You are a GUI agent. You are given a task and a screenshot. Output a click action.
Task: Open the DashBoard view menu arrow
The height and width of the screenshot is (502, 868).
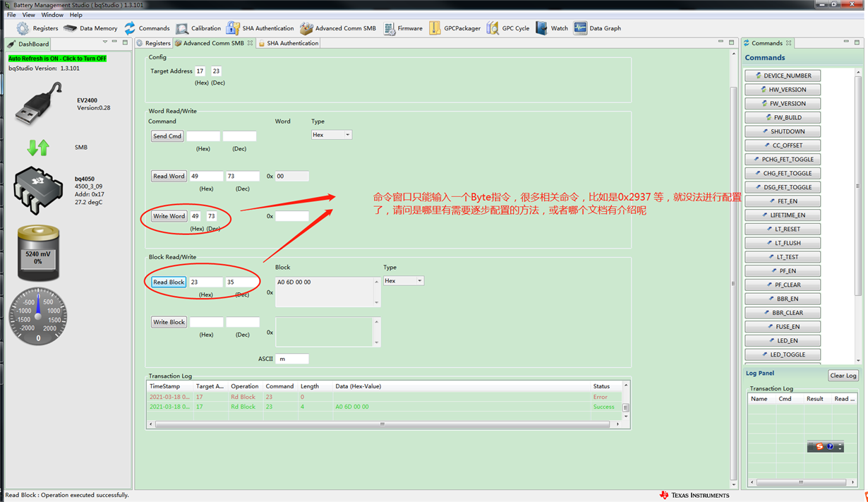coord(105,42)
